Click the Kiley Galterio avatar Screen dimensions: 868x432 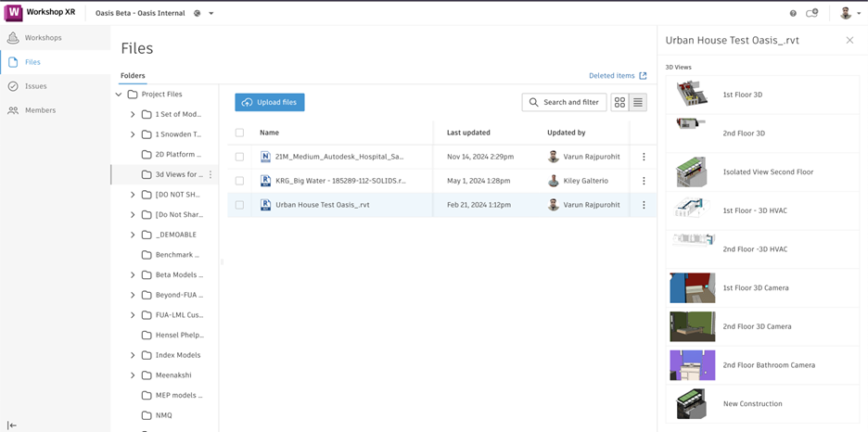(x=553, y=181)
